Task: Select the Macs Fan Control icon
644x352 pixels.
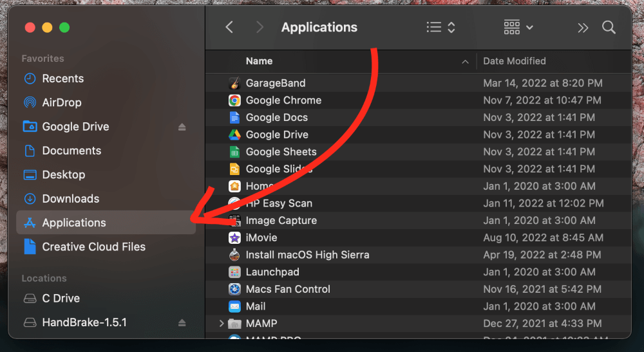Action: pos(234,289)
